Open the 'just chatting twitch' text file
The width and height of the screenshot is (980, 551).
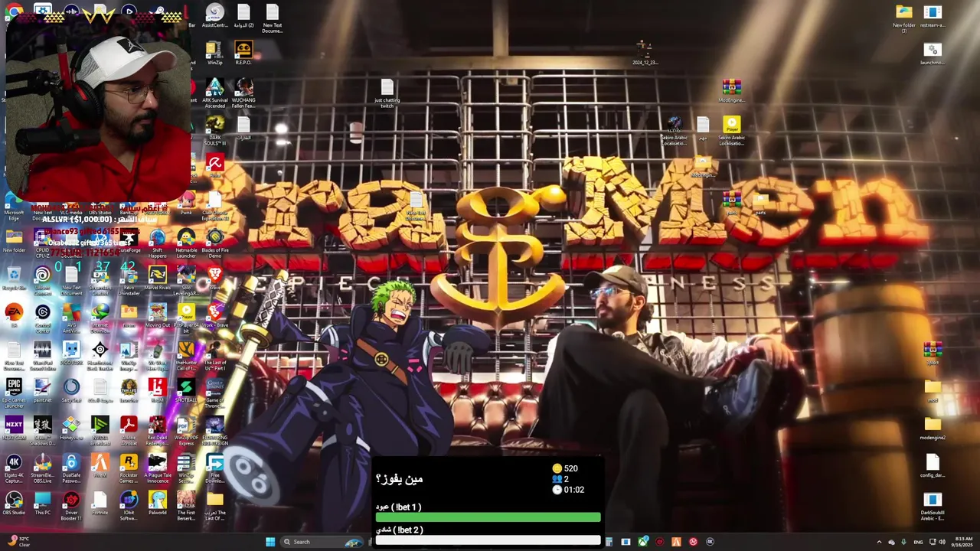click(387, 93)
